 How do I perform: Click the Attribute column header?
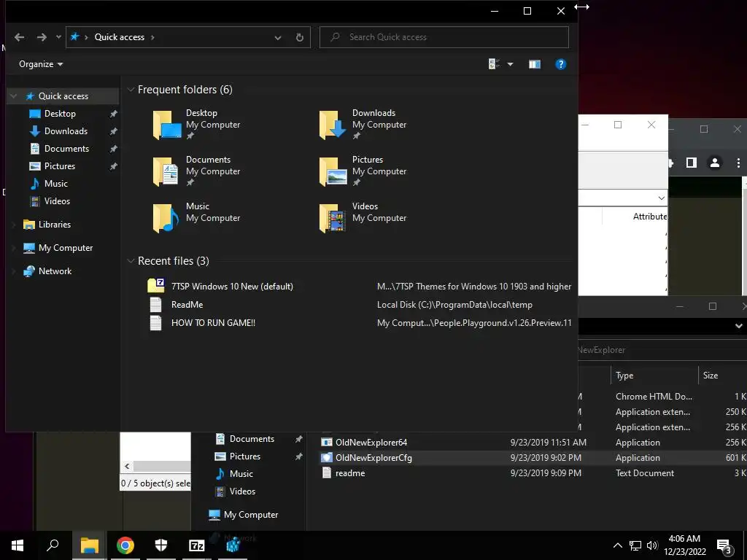click(650, 216)
